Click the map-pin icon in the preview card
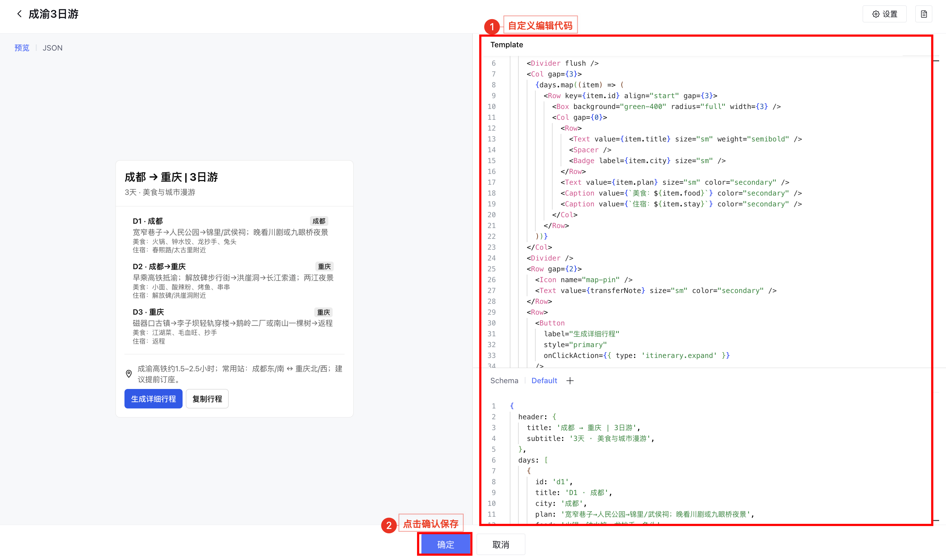The height and width of the screenshot is (560, 946). pos(129,373)
